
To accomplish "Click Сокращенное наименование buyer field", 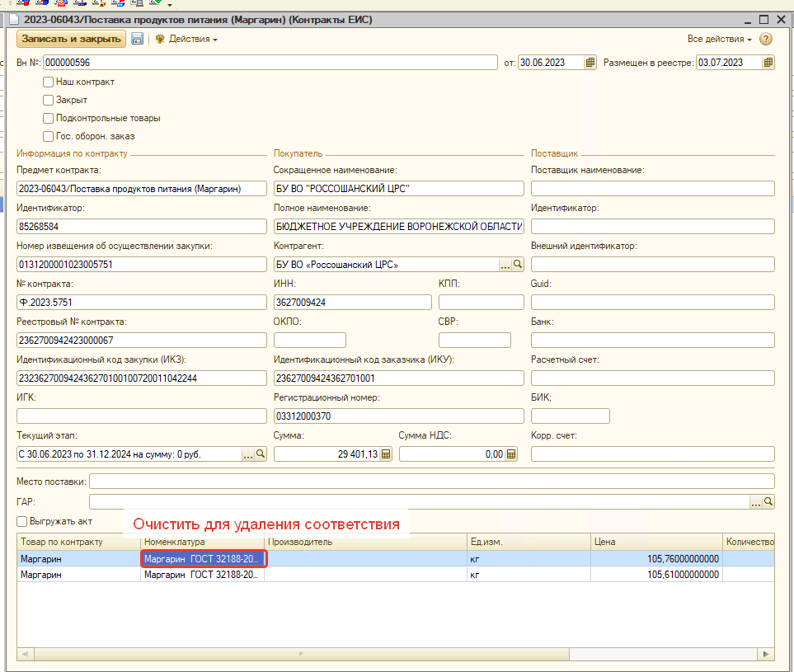I will tap(399, 188).
